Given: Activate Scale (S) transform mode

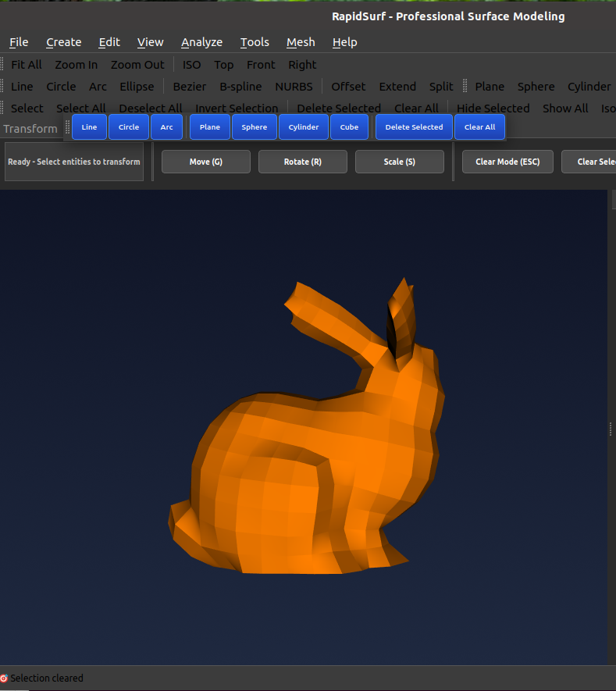Looking at the screenshot, I should click(x=400, y=162).
